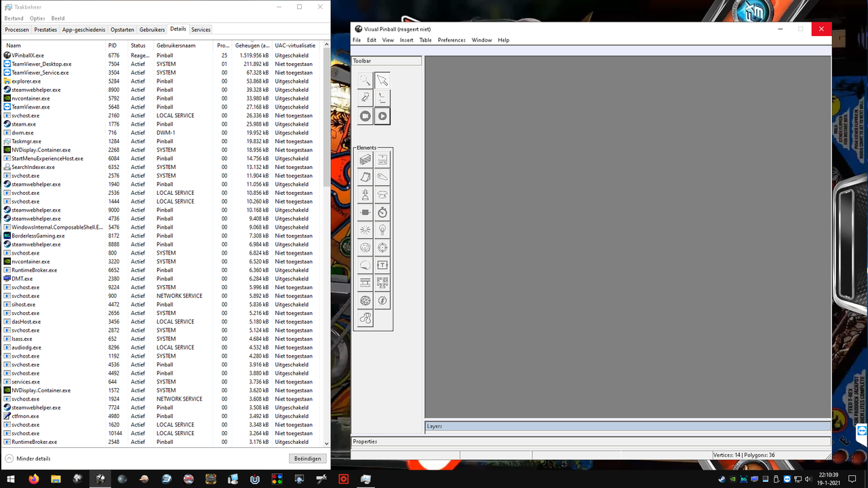The width and height of the screenshot is (868, 488).
Task: Insert a Plunger element
Action: pos(366,195)
